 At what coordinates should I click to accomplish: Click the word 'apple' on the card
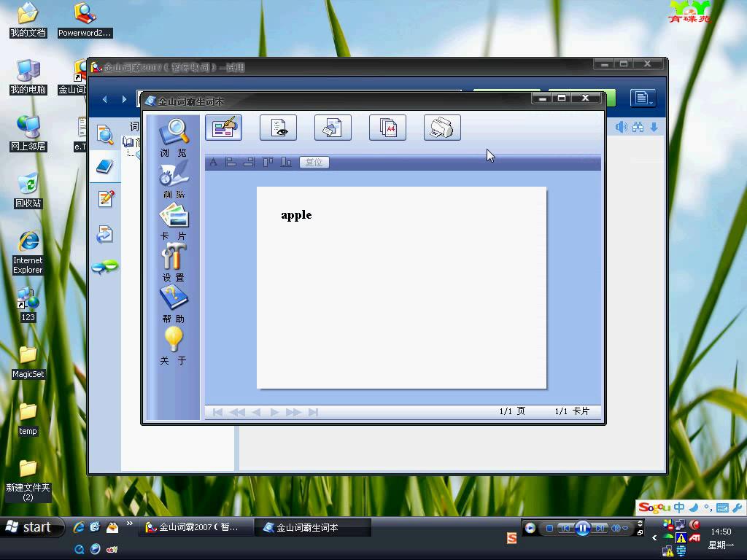coord(296,215)
